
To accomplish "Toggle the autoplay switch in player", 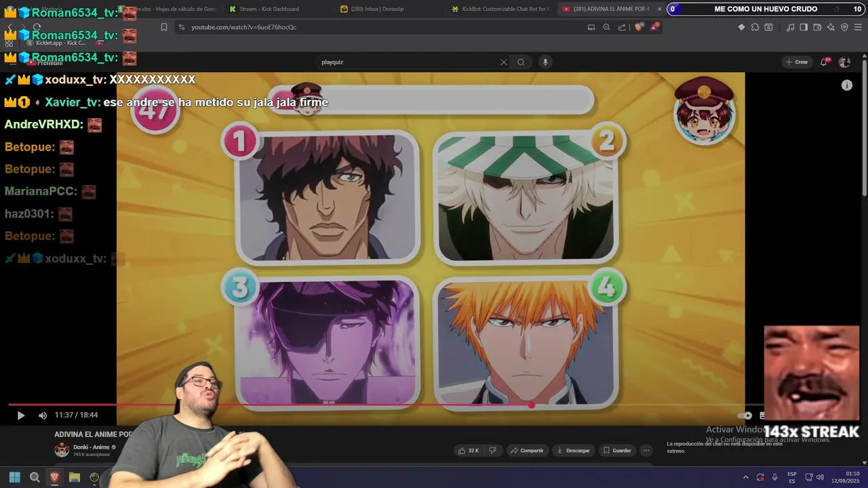I will [745, 415].
